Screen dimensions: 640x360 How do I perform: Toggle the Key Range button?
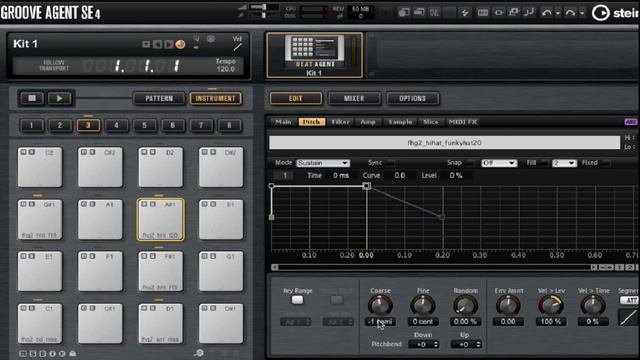[x=297, y=300]
